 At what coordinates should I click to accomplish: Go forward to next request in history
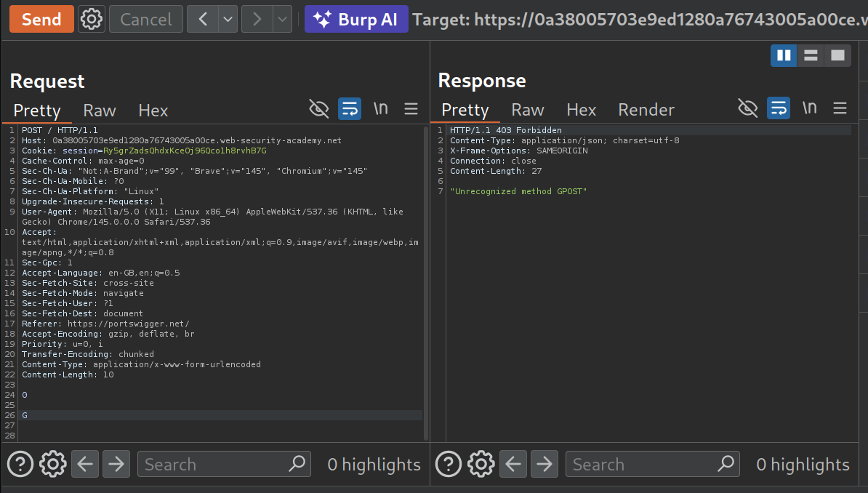point(257,19)
